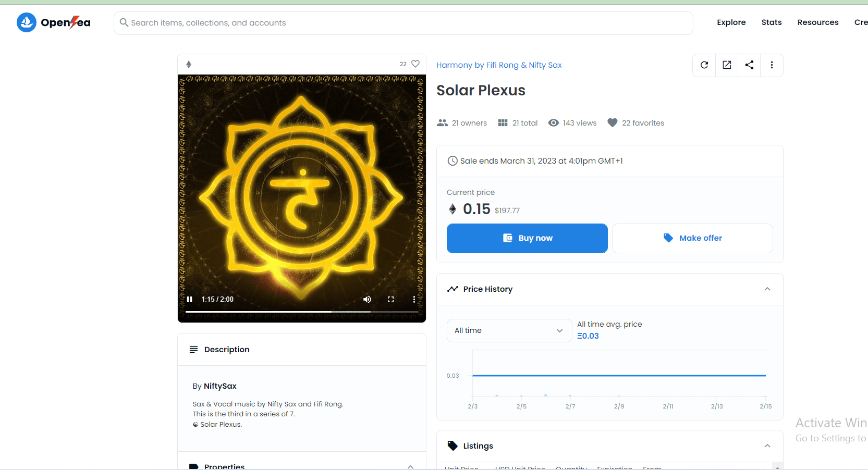View the 22 favorites list

click(x=636, y=123)
